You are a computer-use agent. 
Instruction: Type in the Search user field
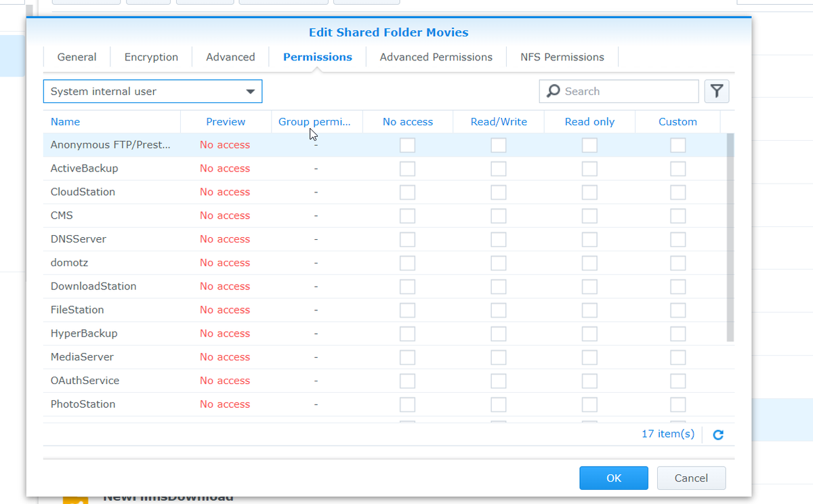coord(619,91)
